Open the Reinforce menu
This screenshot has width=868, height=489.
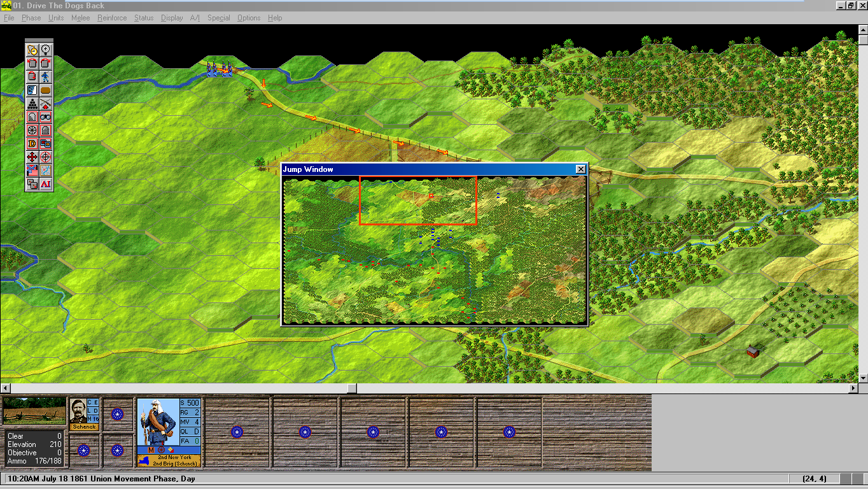pos(112,18)
